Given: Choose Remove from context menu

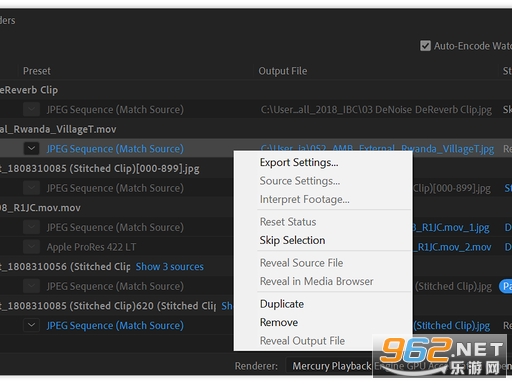Looking at the screenshot, I should [x=279, y=322].
